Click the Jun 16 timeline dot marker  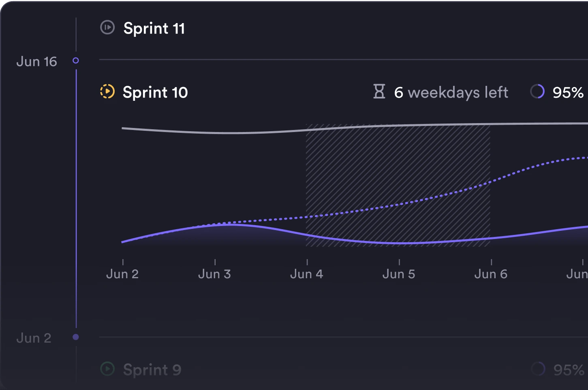(x=76, y=61)
